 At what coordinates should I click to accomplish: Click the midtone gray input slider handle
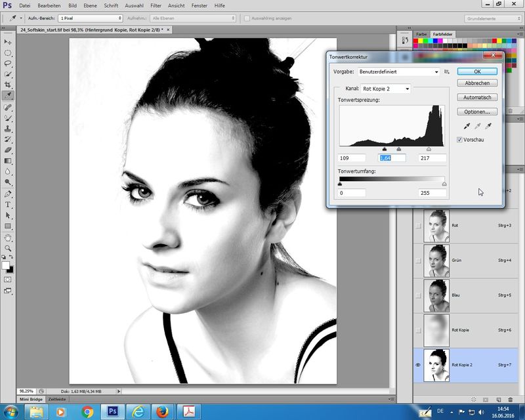click(x=398, y=150)
